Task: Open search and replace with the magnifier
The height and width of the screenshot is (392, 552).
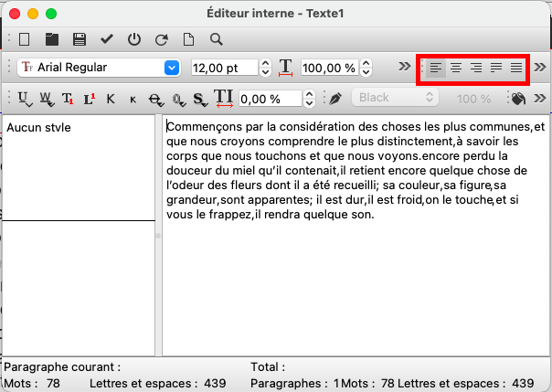Action: click(x=217, y=39)
